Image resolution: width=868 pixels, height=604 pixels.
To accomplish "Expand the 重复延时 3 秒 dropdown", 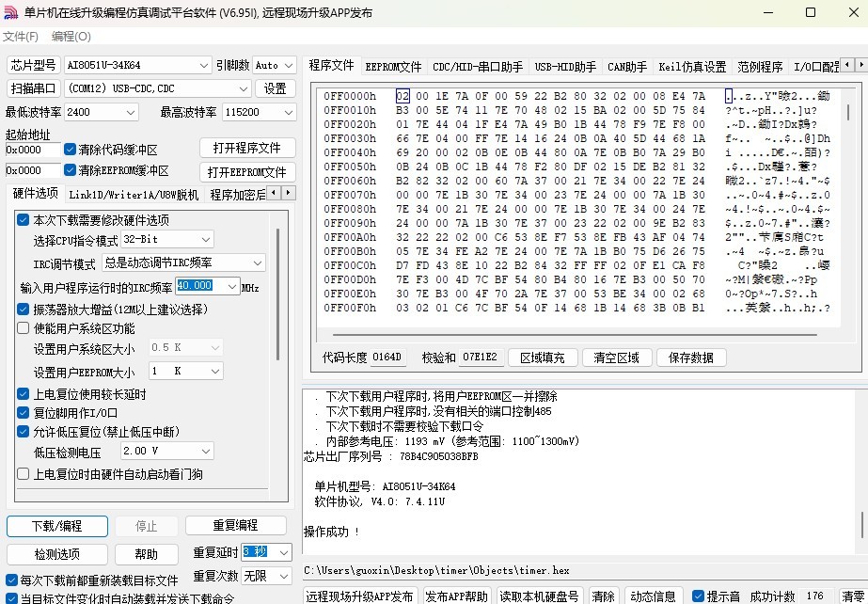I will [284, 552].
